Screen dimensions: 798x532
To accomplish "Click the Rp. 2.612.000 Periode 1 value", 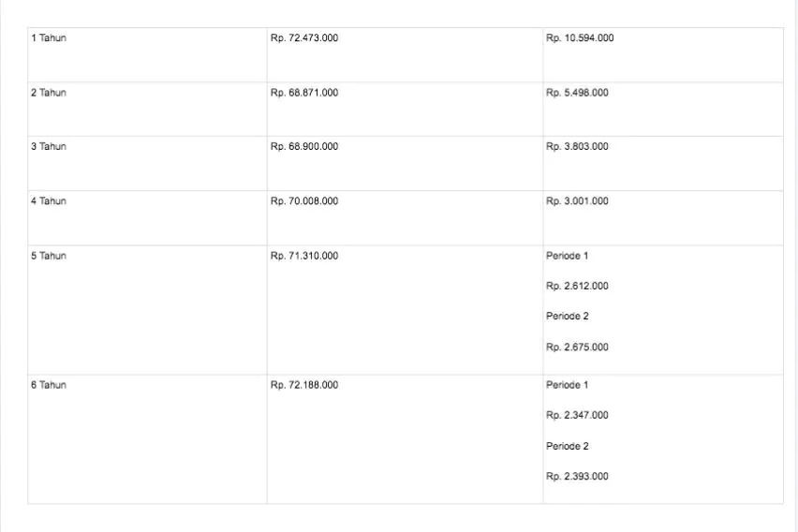I will [x=577, y=287].
